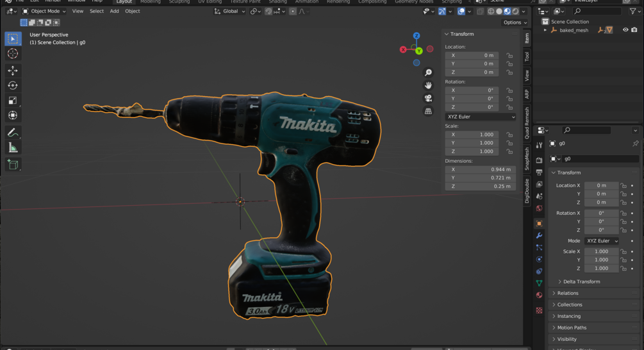Click the green Y axis gizmo ball

(418, 51)
